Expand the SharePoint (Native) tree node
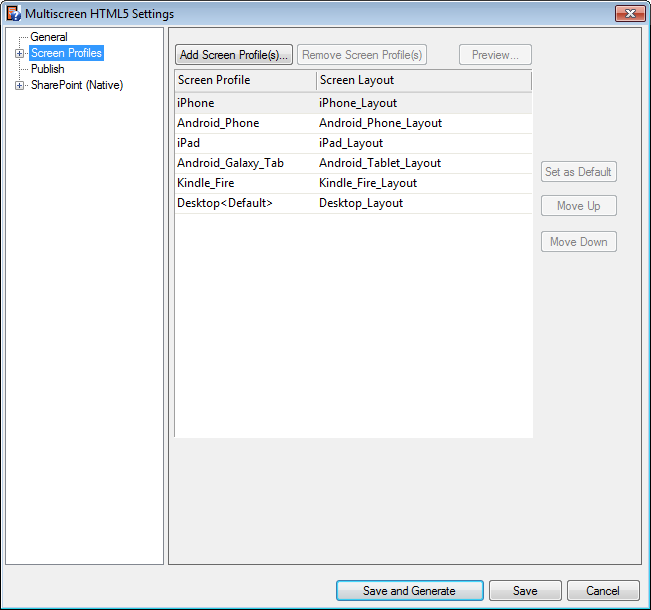651x610 pixels. point(19,86)
